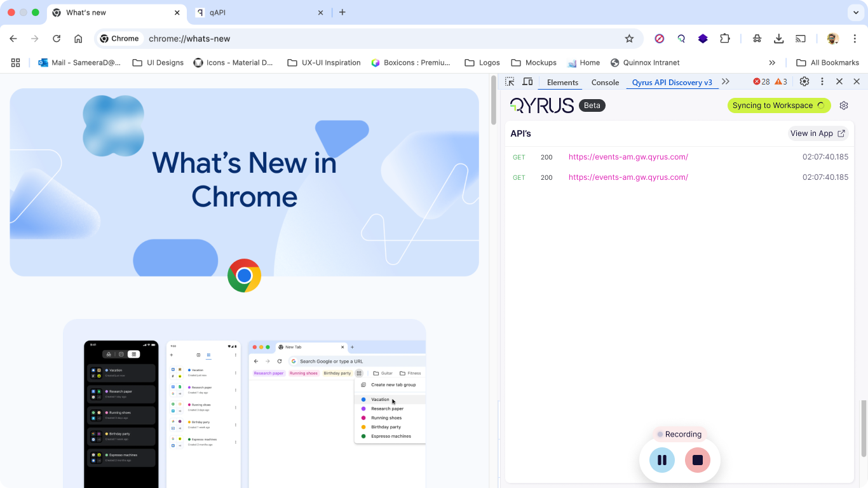Click the Cast media icon
Image resolution: width=868 pixels, height=488 pixels.
click(x=801, y=39)
